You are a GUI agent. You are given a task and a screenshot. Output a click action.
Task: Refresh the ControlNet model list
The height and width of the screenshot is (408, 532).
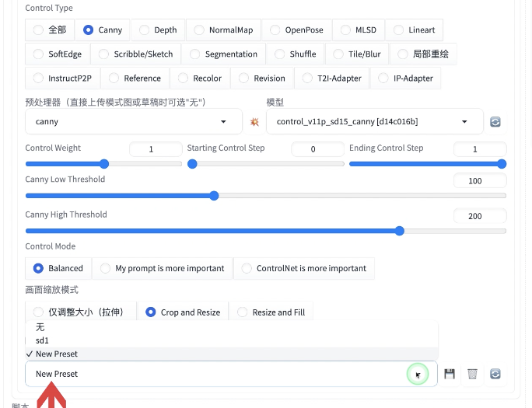pyautogui.click(x=495, y=122)
